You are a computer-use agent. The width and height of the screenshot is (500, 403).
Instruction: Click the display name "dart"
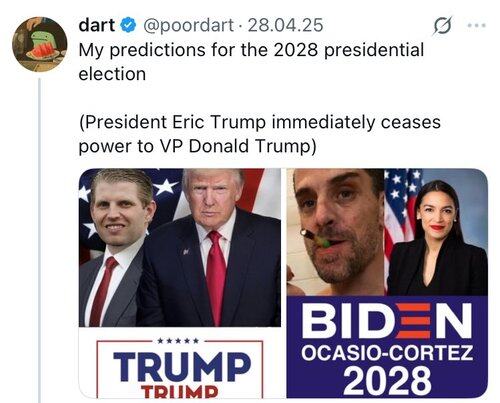point(97,25)
